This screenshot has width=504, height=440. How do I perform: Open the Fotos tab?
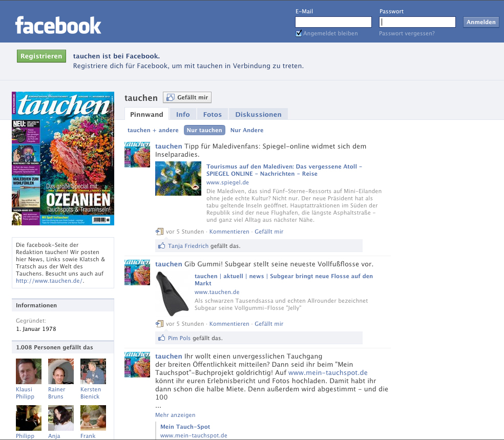point(213,114)
